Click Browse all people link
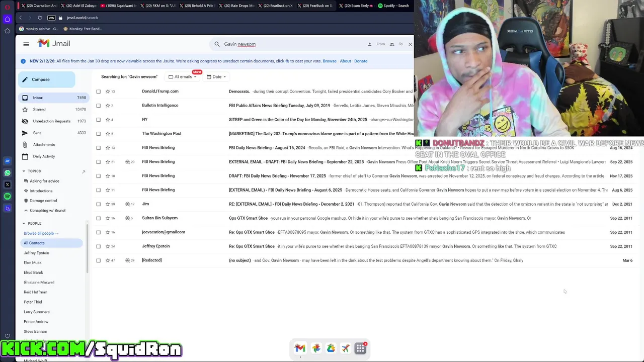Screen dimensions: 644x362 pyautogui.click(x=41, y=233)
